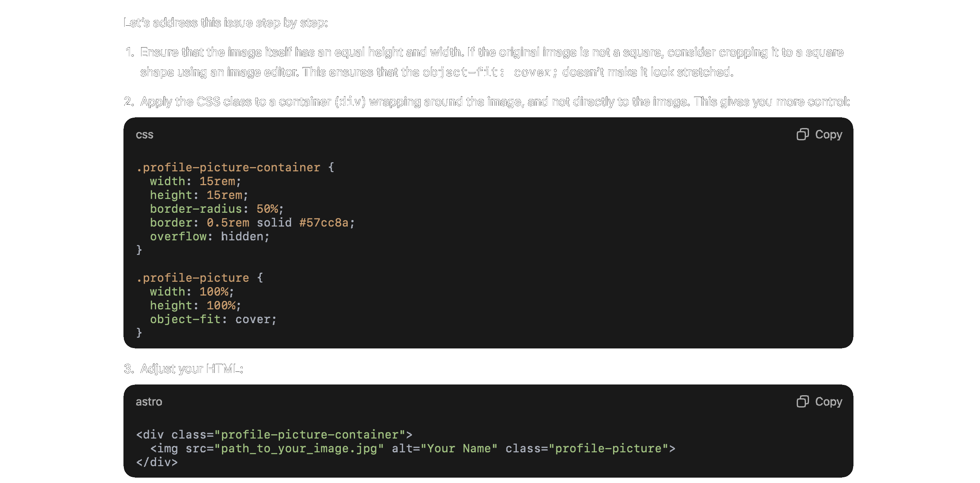Click the "width: 15rem" code line
Viewport: 980px width, 483px height.
tap(195, 181)
